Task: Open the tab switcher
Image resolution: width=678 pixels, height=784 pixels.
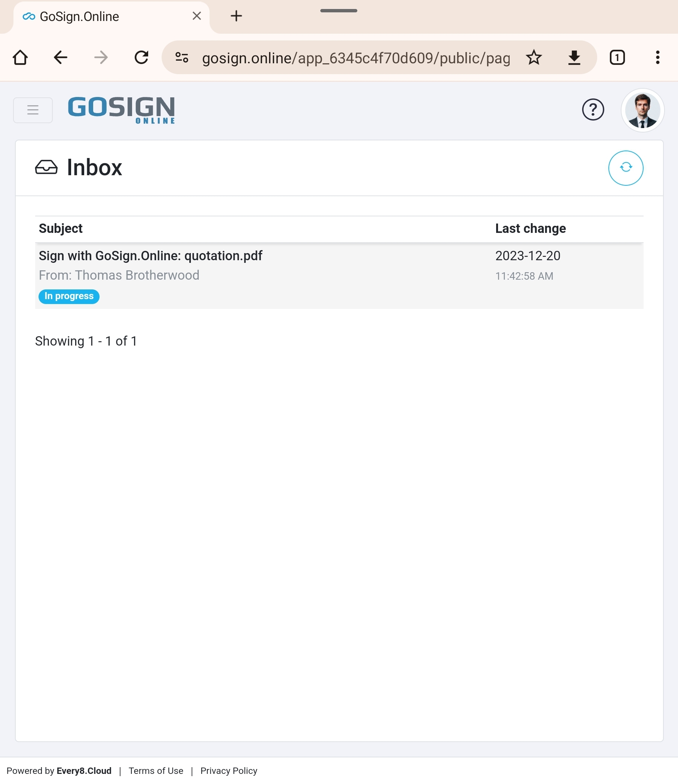Action: 617,58
